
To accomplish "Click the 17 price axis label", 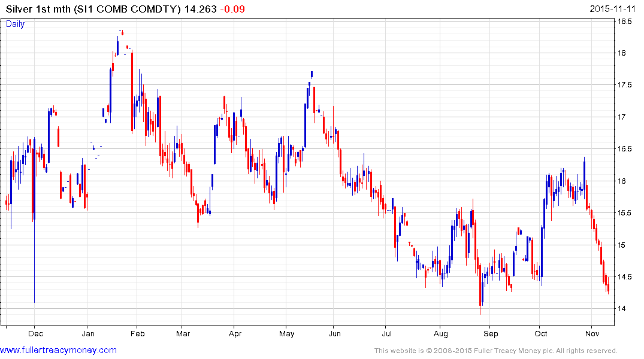I will click(x=622, y=117).
